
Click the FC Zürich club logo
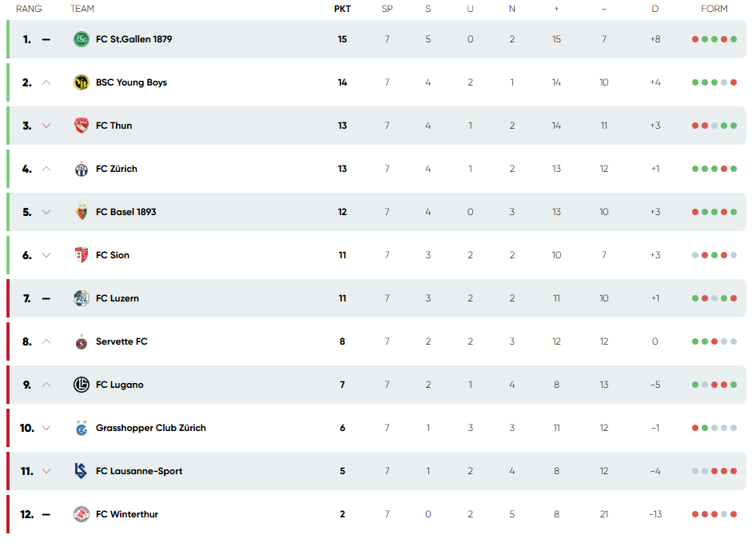[x=81, y=169]
